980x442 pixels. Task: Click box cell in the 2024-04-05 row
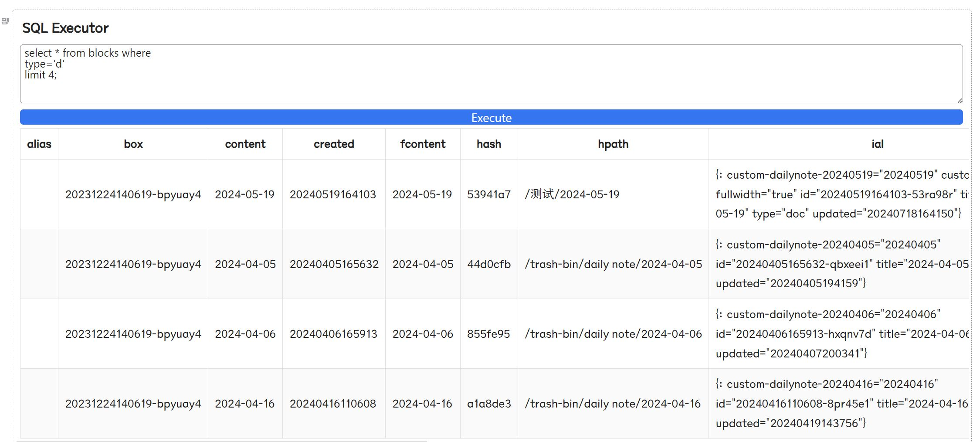click(133, 264)
